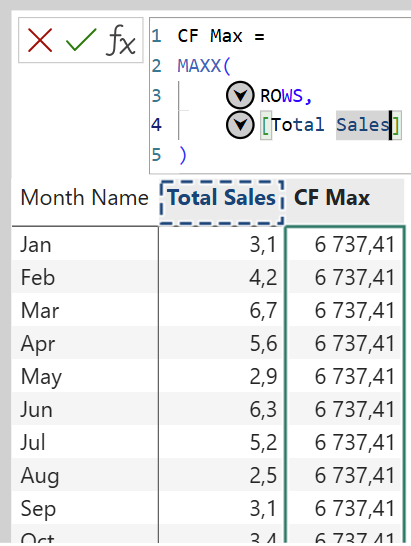Screen dimensions: 411x546
Task: Click the Aug row label
Action: coord(40,476)
